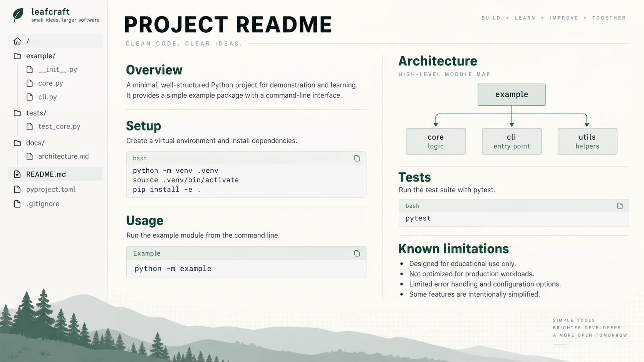The height and width of the screenshot is (362, 644).
Task: Go to the root home icon
Action: coord(17,41)
